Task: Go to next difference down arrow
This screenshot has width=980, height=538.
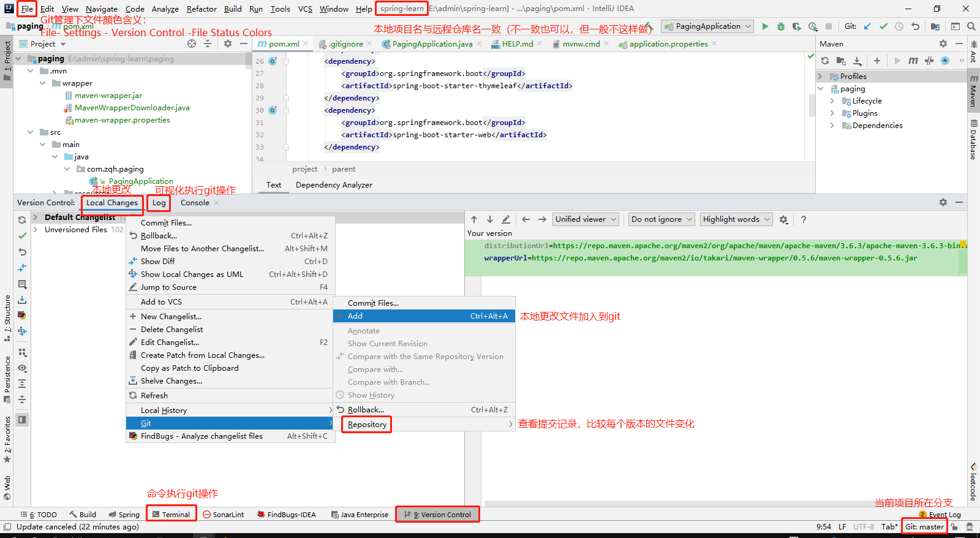Action: 490,219
